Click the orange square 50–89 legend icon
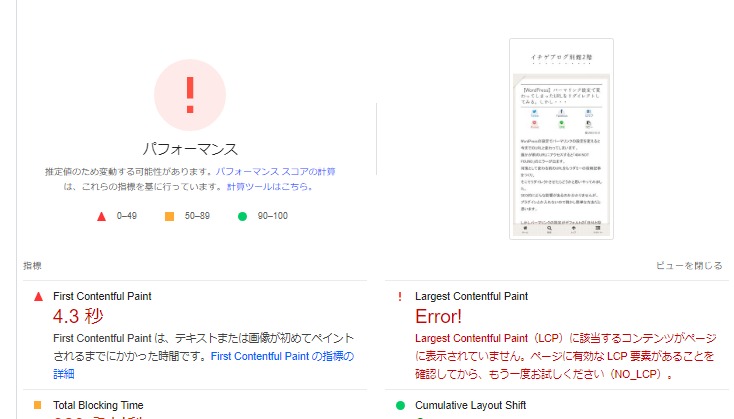The image size is (734, 419). [169, 215]
